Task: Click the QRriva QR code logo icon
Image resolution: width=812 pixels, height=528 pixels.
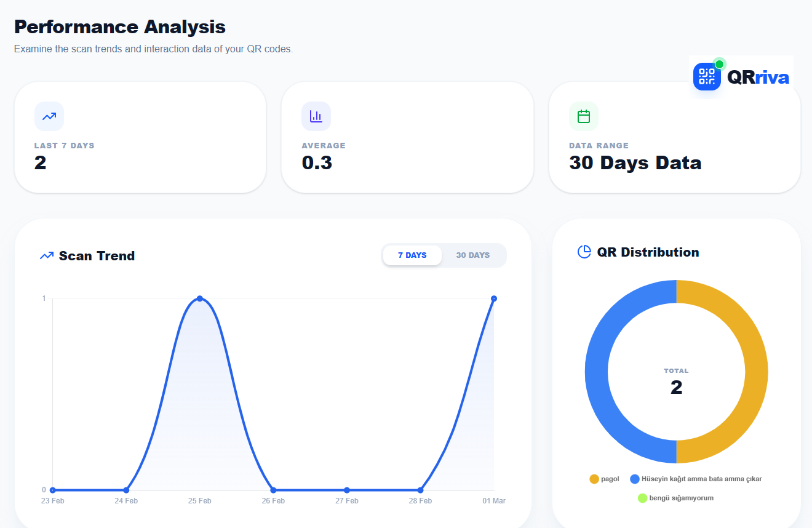Action: [707, 76]
